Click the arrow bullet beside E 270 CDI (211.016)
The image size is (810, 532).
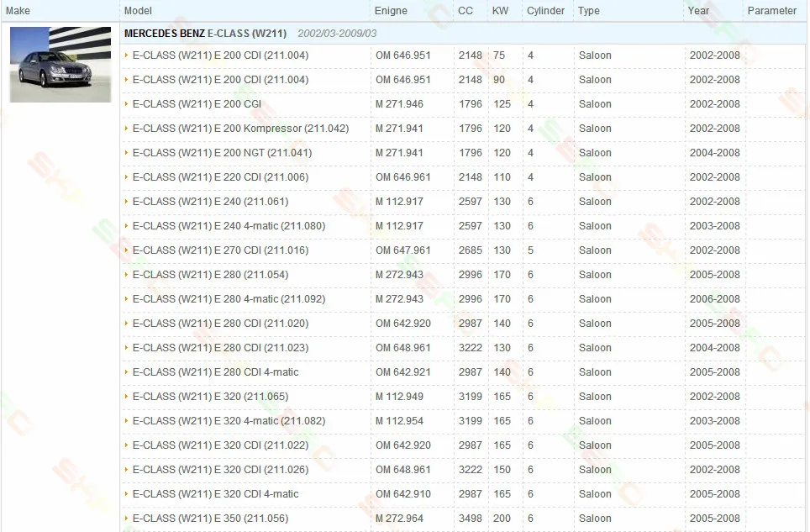(x=126, y=250)
